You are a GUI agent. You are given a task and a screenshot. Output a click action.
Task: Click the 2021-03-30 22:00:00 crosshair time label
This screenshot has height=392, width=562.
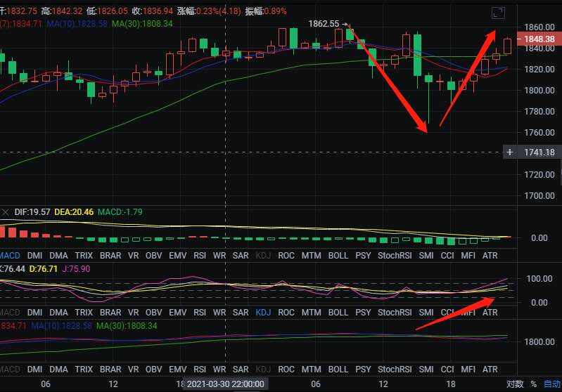[226, 384]
